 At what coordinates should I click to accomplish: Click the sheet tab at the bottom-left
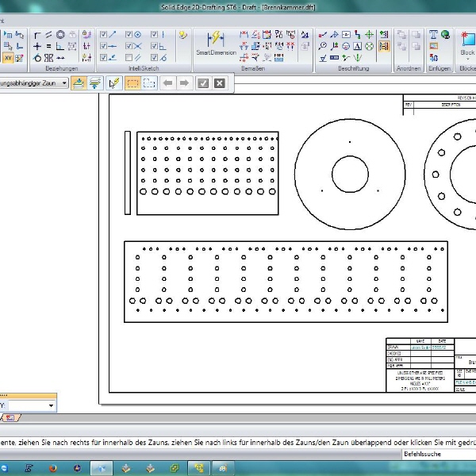click(x=10, y=418)
